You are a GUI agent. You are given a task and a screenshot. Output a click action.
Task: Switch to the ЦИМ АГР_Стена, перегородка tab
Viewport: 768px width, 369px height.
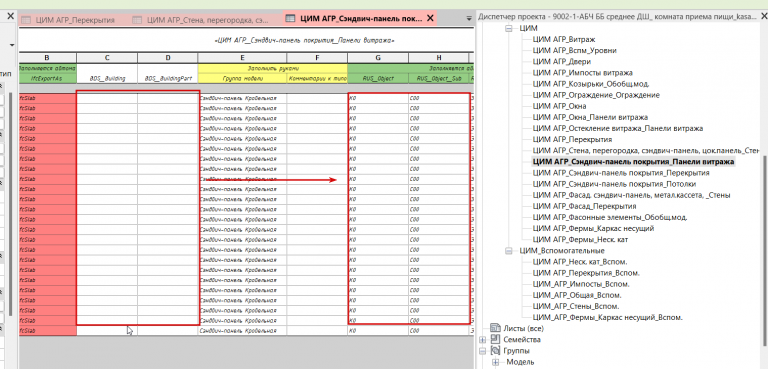pos(207,20)
